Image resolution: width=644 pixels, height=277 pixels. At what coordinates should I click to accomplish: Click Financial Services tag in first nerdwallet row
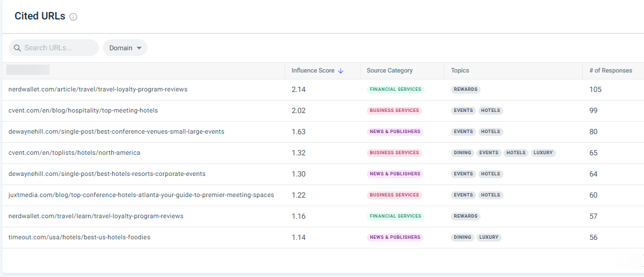coord(395,90)
